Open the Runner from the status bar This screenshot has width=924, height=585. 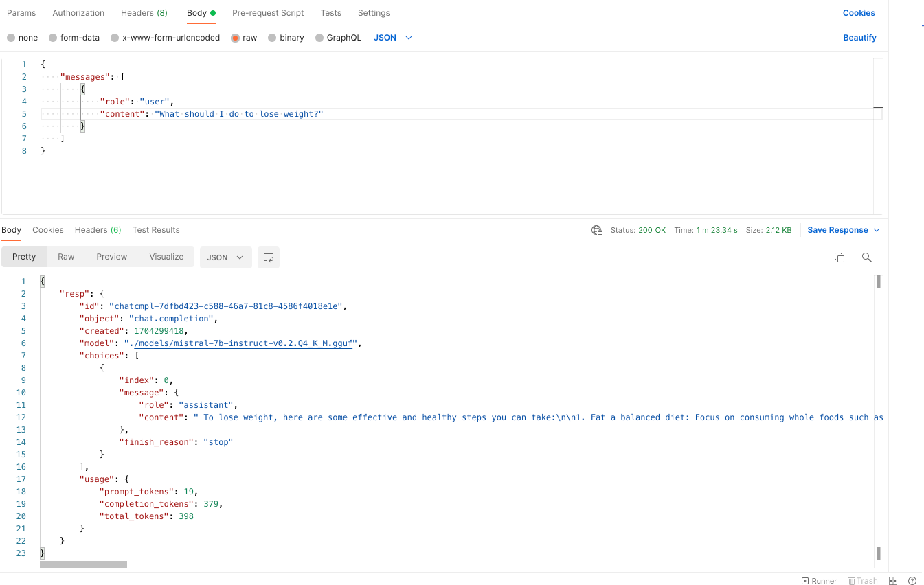[819, 581]
